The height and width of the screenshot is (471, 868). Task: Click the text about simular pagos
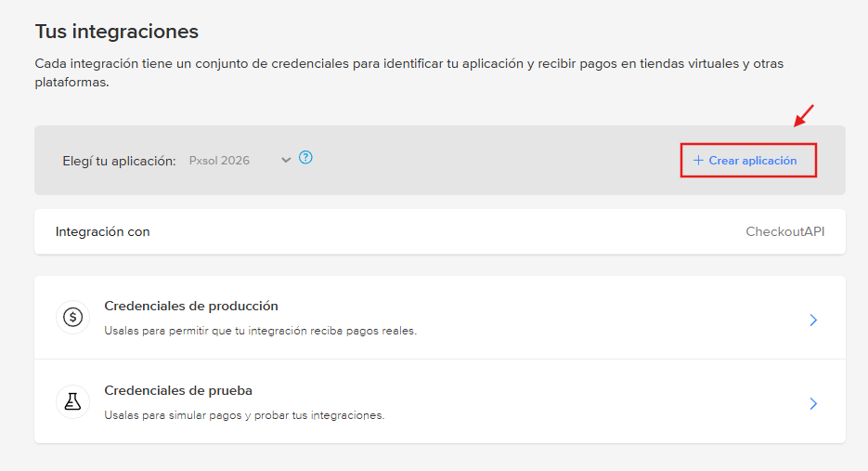tap(243, 415)
